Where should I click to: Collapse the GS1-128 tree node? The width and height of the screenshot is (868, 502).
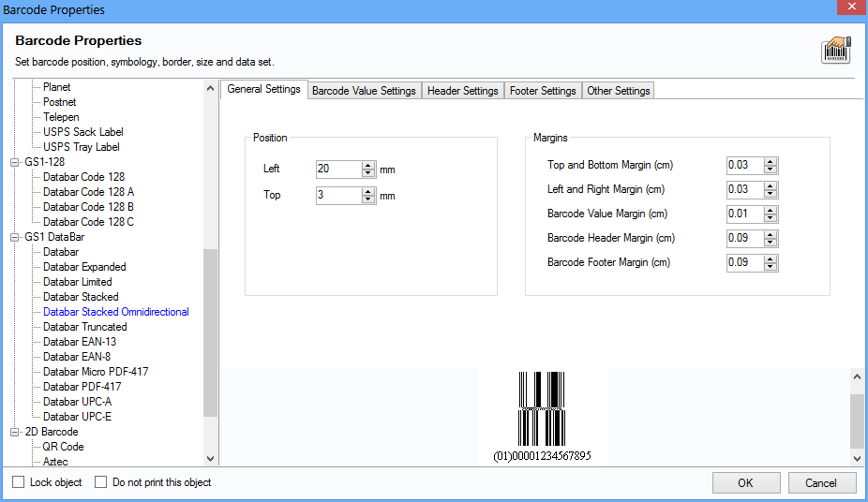click(x=14, y=162)
